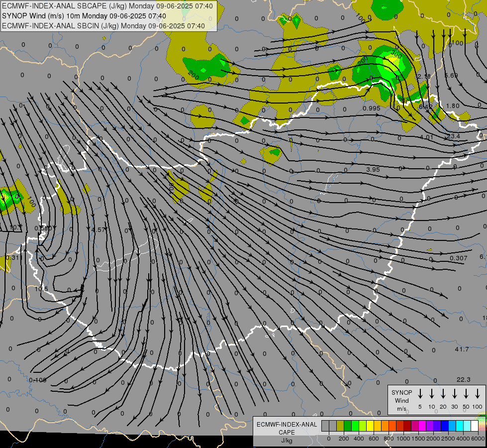Pick the cyan swatch left of 4000
This screenshot has width=487, height=448.
click(x=459, y=426)
